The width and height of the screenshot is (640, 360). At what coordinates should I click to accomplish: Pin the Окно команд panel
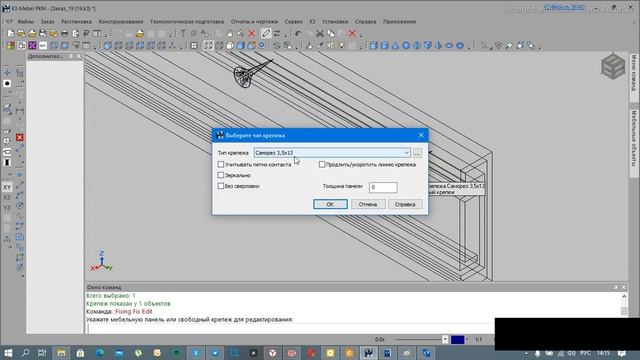pyautogui.click(x=616, y=287)
